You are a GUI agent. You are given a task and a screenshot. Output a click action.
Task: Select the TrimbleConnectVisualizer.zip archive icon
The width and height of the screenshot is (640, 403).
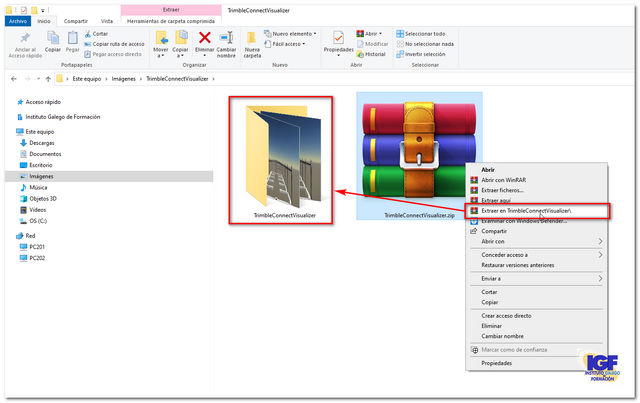[419, 149]
